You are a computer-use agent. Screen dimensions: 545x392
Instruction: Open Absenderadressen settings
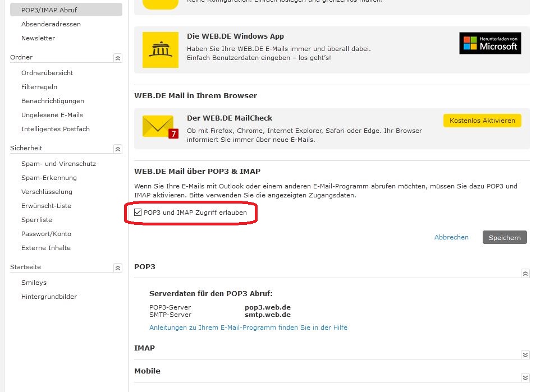click(51, 24)
